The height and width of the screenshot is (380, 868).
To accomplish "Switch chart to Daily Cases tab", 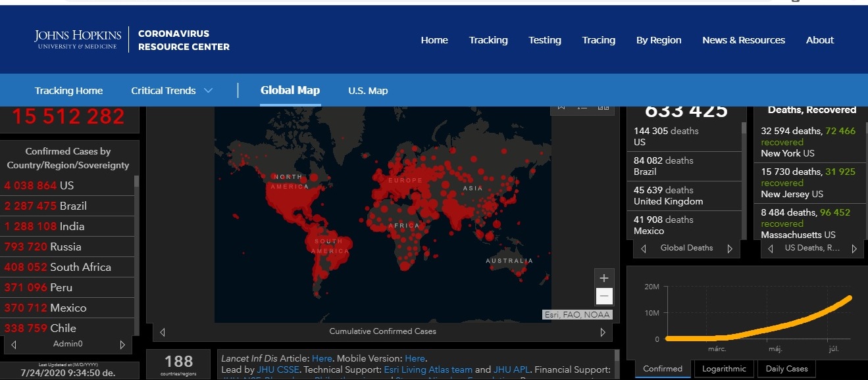I will point(786,369).
